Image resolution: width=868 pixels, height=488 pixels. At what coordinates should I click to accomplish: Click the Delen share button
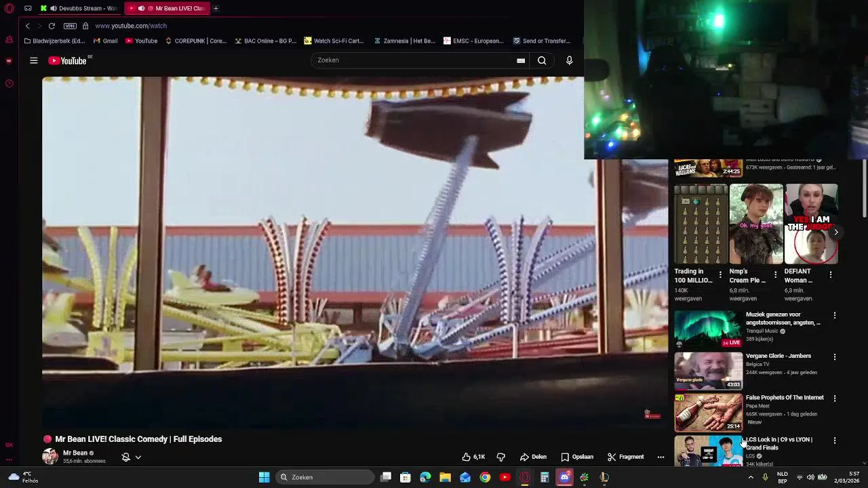pyautogui.click(x=534, y=457)
